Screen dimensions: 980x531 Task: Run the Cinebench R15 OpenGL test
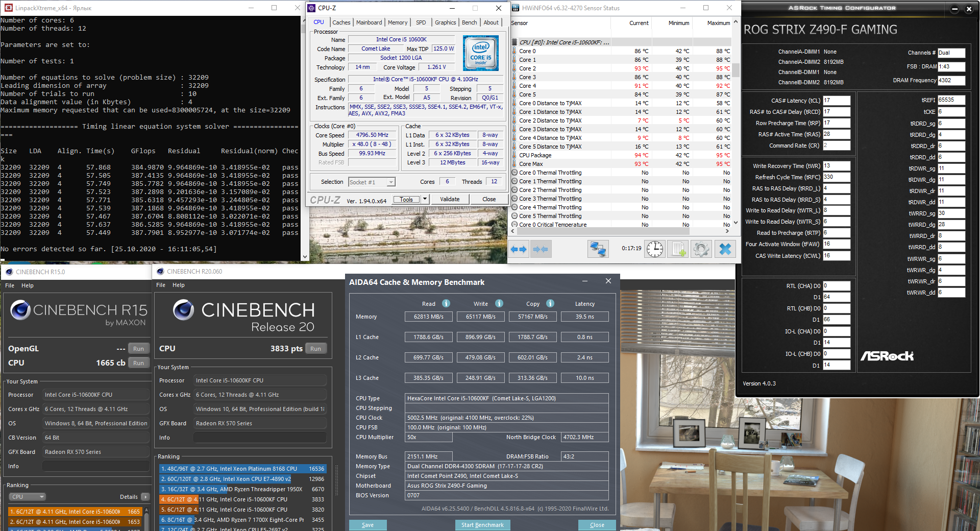click(138, 349)
